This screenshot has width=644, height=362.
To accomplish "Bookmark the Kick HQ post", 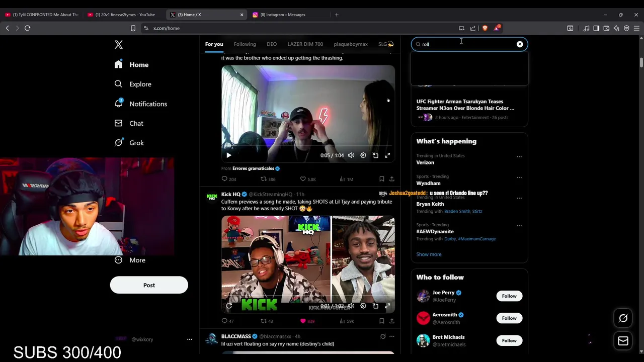I will point(382,321).
